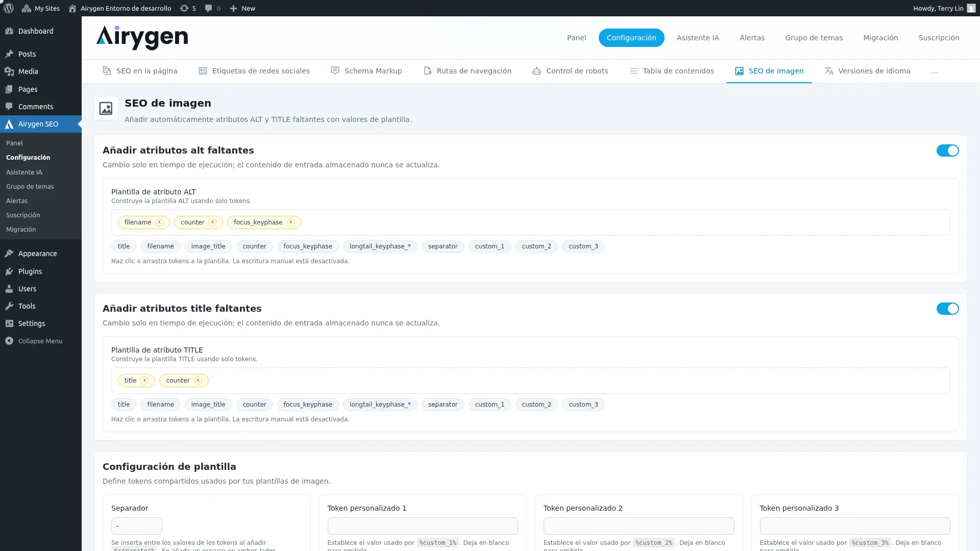Open Alertas sidebar submenu link

[41, 201]
